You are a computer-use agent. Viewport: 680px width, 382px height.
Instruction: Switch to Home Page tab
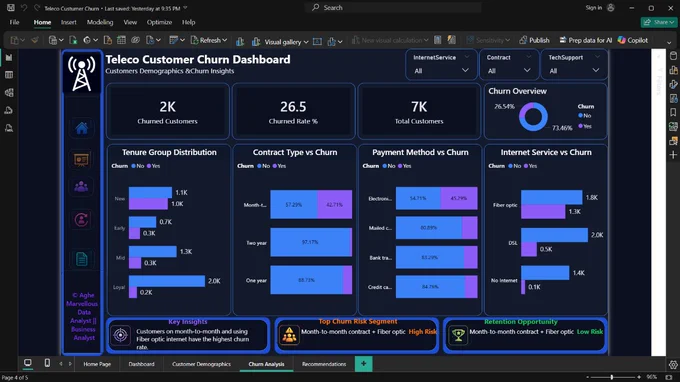click(x=97, y=364)
